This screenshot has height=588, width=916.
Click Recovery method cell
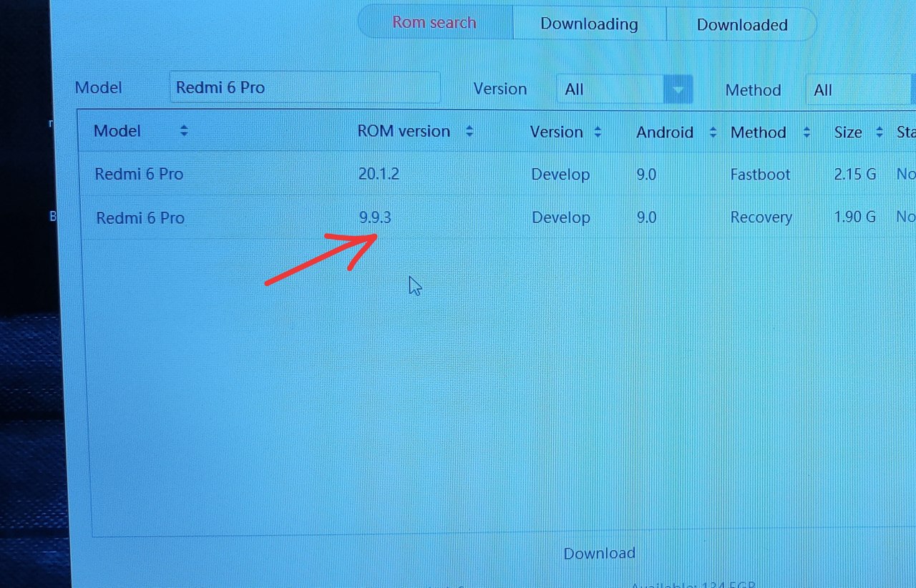[x=761, y=217]
